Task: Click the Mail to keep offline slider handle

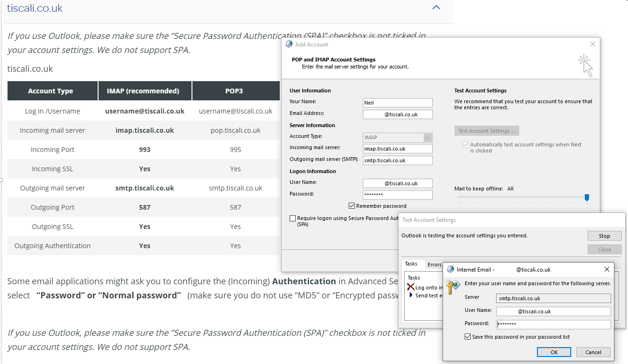Action: coord(587,198)
